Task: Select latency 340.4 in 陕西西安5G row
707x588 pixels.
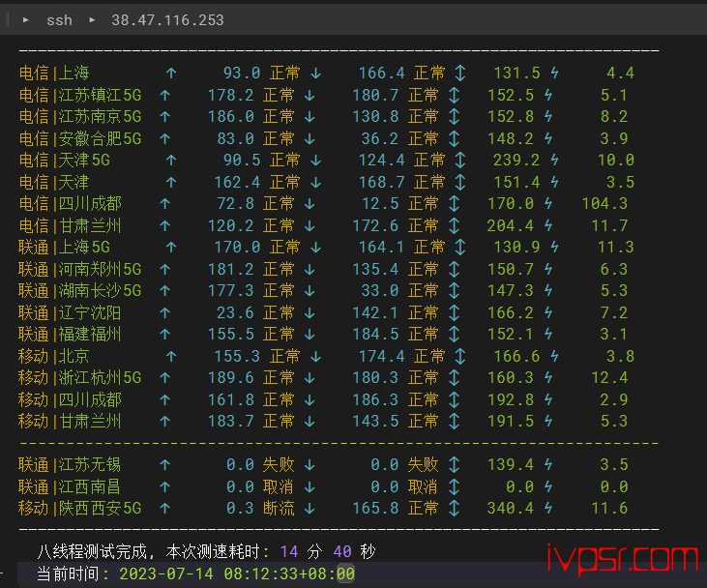Action: point(510,508)
